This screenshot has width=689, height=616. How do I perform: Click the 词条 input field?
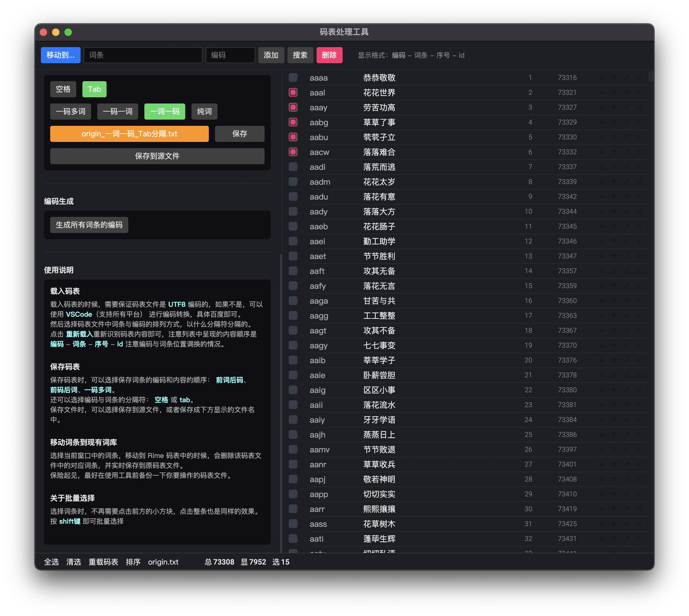click(x=143, y=55)
